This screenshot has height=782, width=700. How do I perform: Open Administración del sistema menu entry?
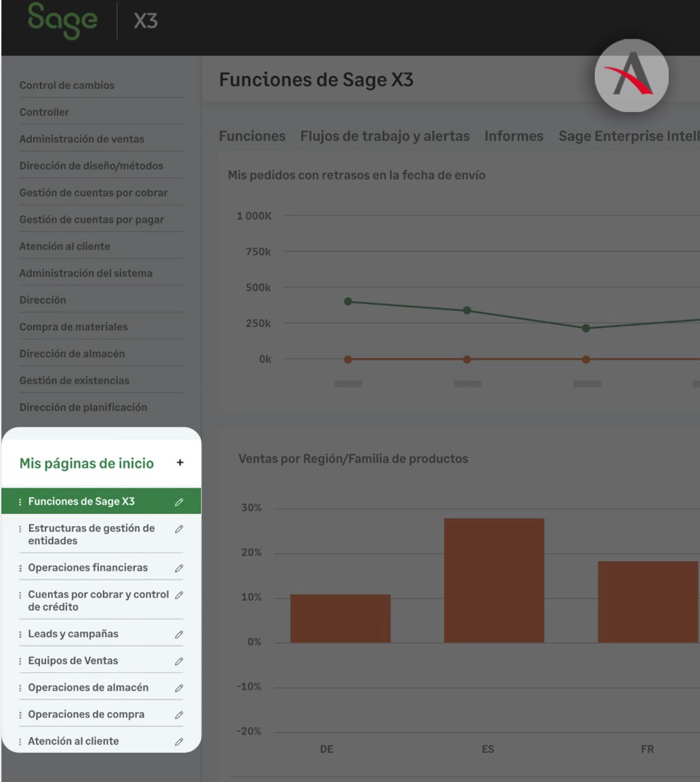pos(86,273)
